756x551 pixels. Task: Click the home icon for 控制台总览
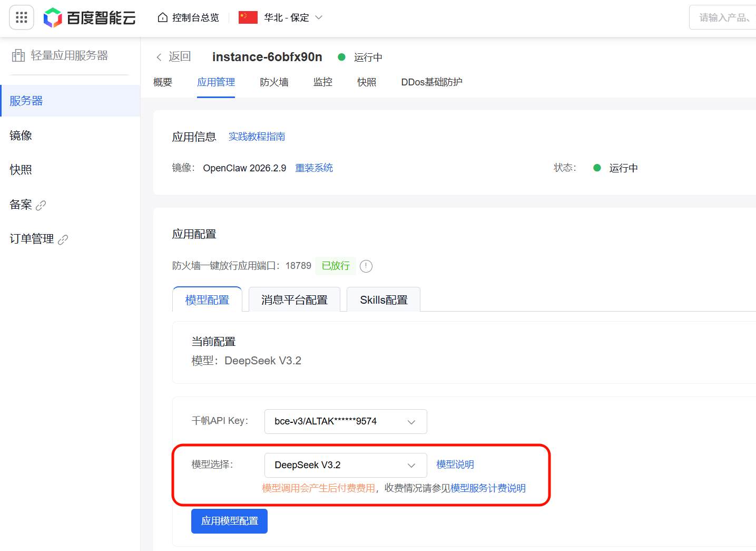[x=163, y=18]
